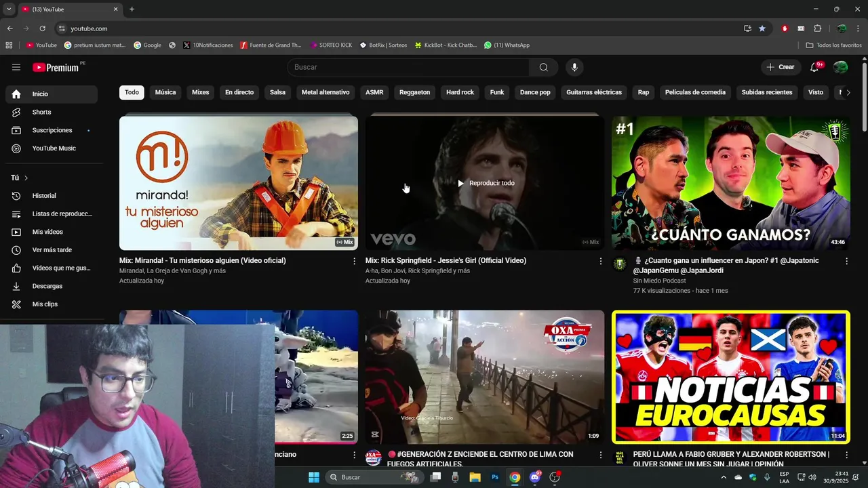Viewport: 868px width, 488px height.
Task: Click the YouTube Premium logo
Action: click(x=56, y=67)
